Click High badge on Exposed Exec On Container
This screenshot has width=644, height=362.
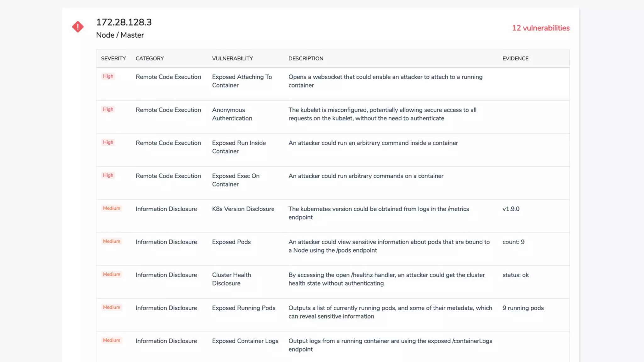click(108, 175)
